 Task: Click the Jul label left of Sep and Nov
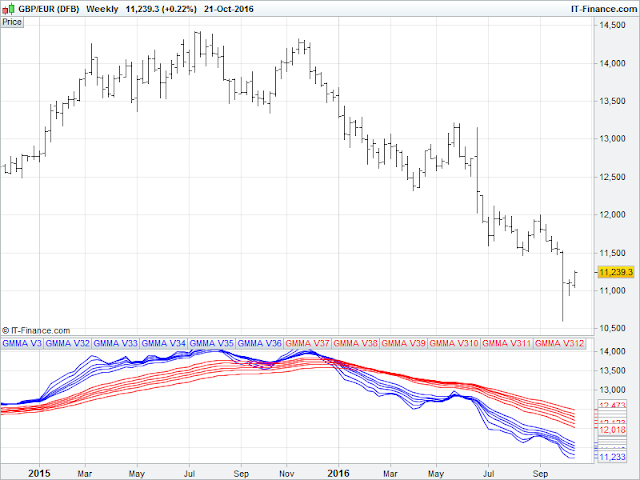(x=189, y=474)
